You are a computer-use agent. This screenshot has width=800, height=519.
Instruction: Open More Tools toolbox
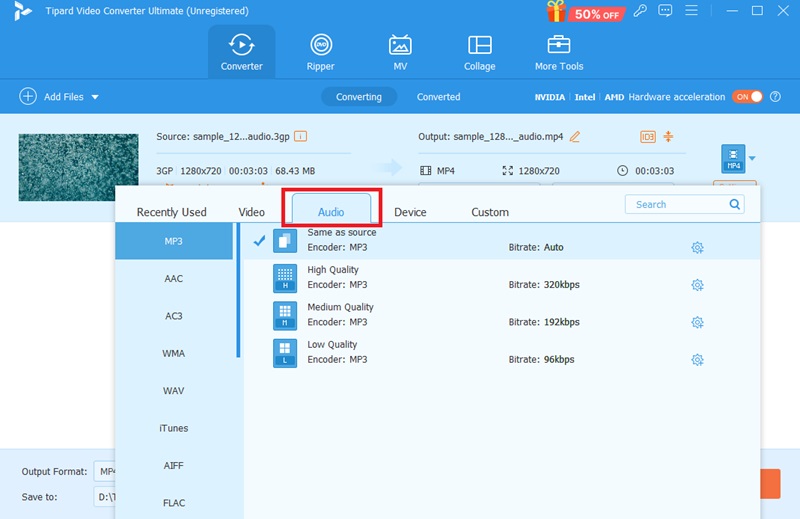[x=559, y=52]
